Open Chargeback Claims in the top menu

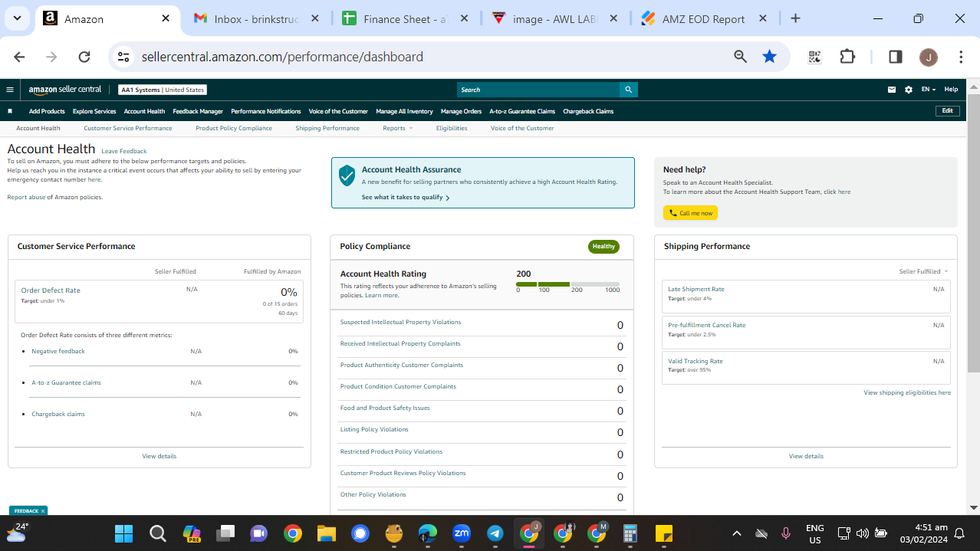pyautogui.click(x=588, y=111)
